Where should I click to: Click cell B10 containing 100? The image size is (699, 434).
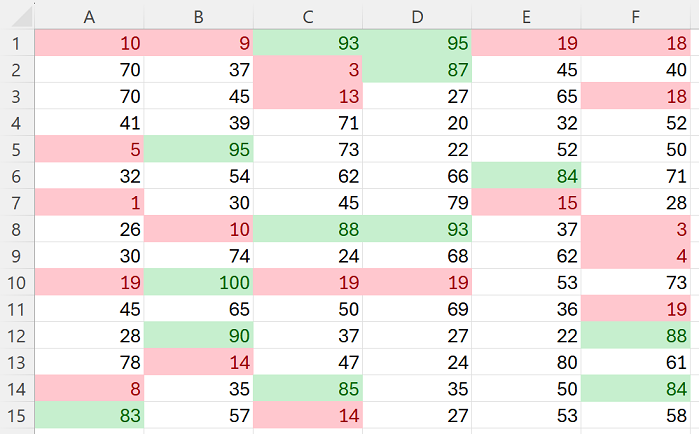pos(198,282)
